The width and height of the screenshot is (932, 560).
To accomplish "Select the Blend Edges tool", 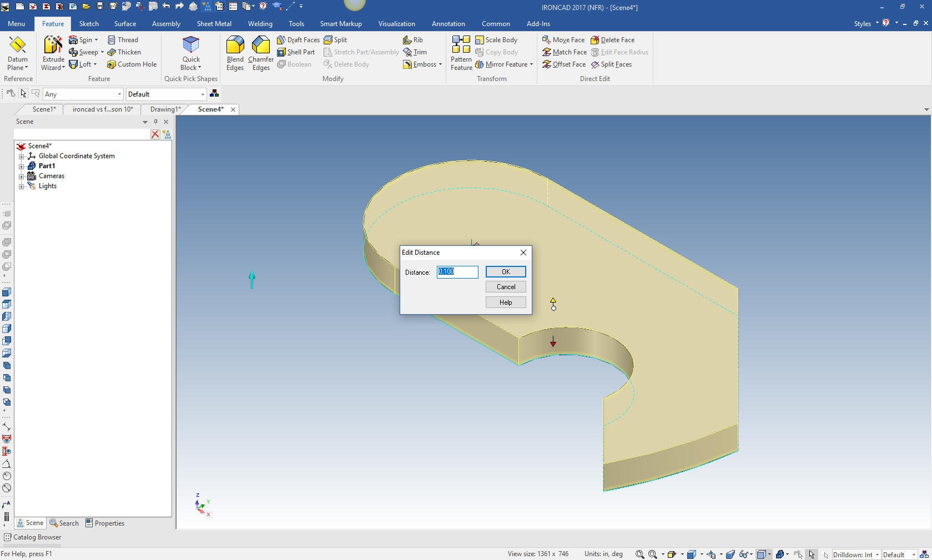I will [x=235, y=46].
